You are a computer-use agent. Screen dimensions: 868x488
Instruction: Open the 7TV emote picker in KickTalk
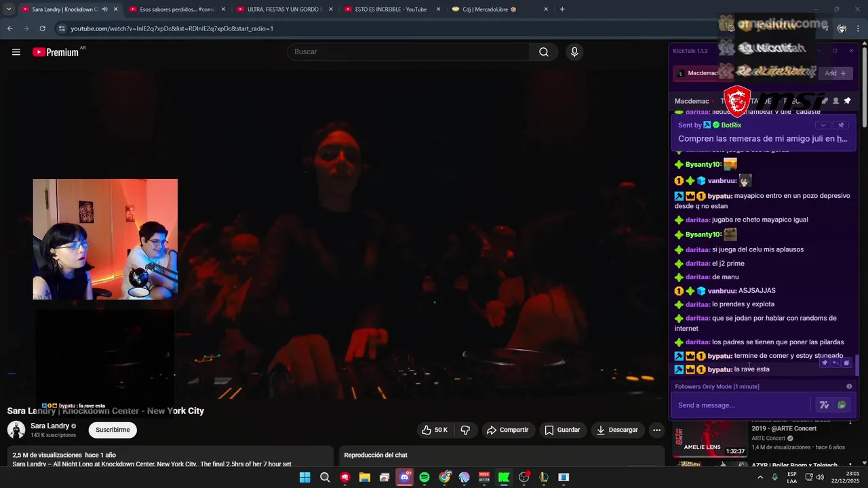pos(824,405)
